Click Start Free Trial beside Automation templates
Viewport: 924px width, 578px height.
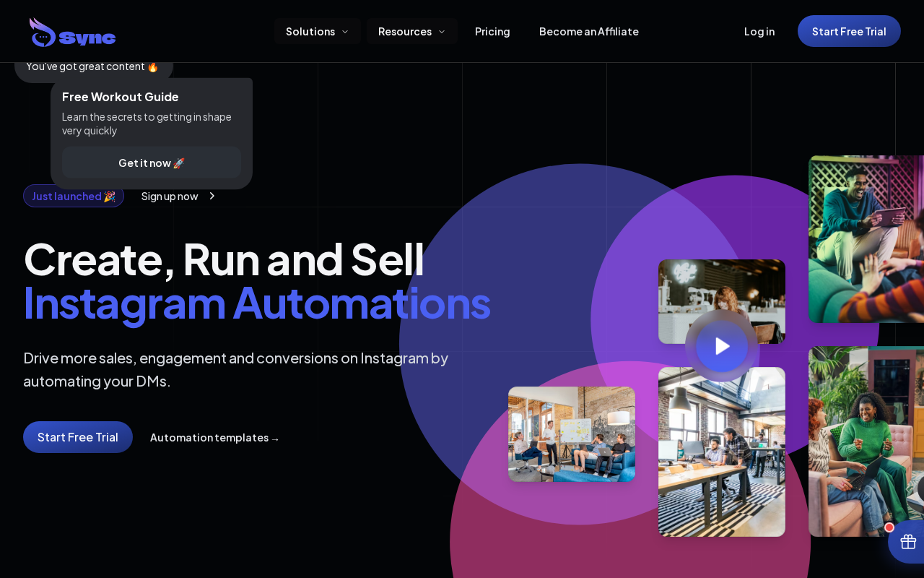point(78,437)
